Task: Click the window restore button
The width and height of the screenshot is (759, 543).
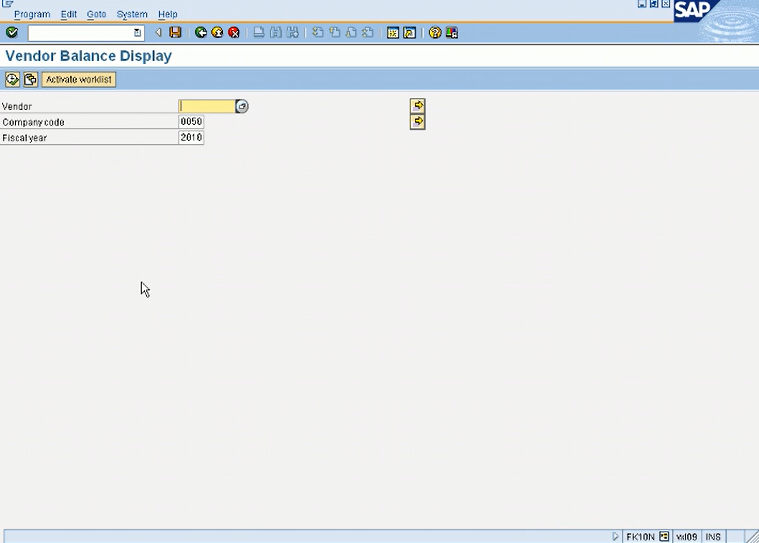Action: (x=654, y=3)
